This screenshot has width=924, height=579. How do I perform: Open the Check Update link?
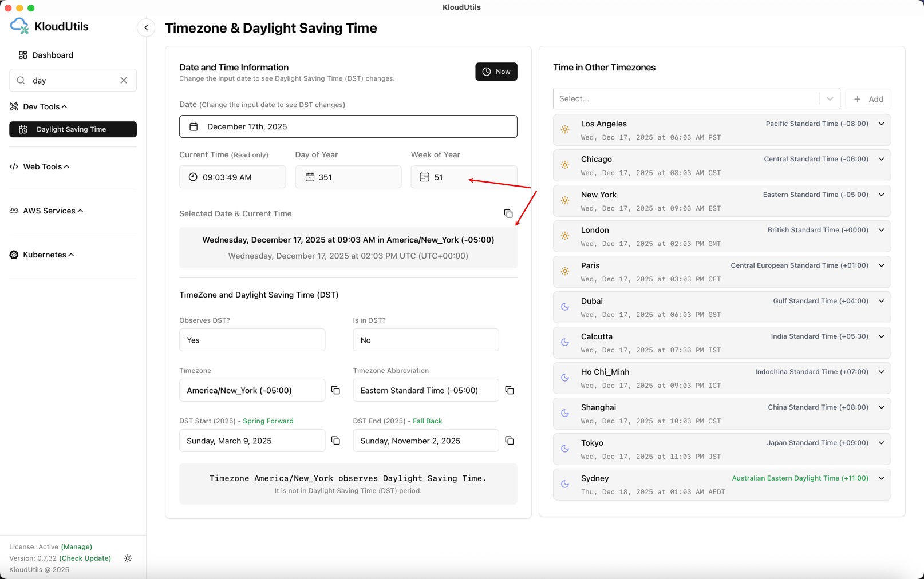[x=85, y=558]
